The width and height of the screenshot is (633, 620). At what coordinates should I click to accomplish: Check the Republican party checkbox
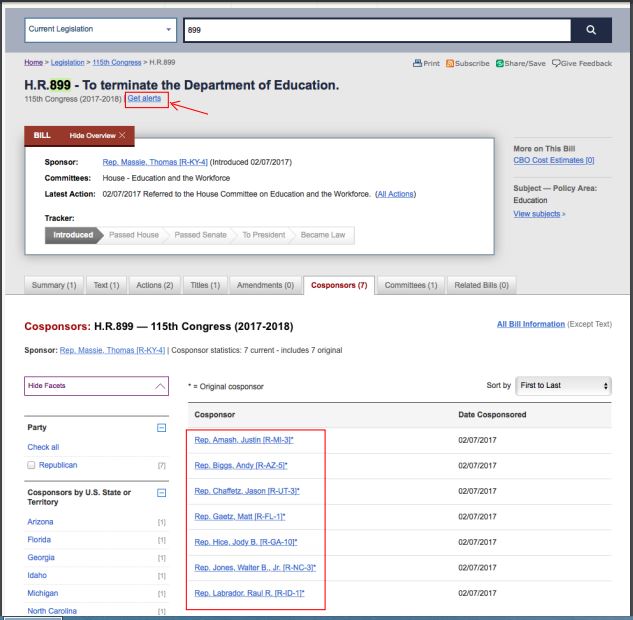click(31, 465)
